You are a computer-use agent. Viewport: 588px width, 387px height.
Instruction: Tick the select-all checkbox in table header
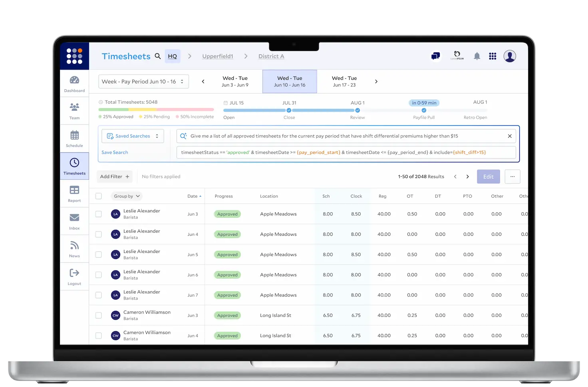pyautogui.click(x=99, y=196)
